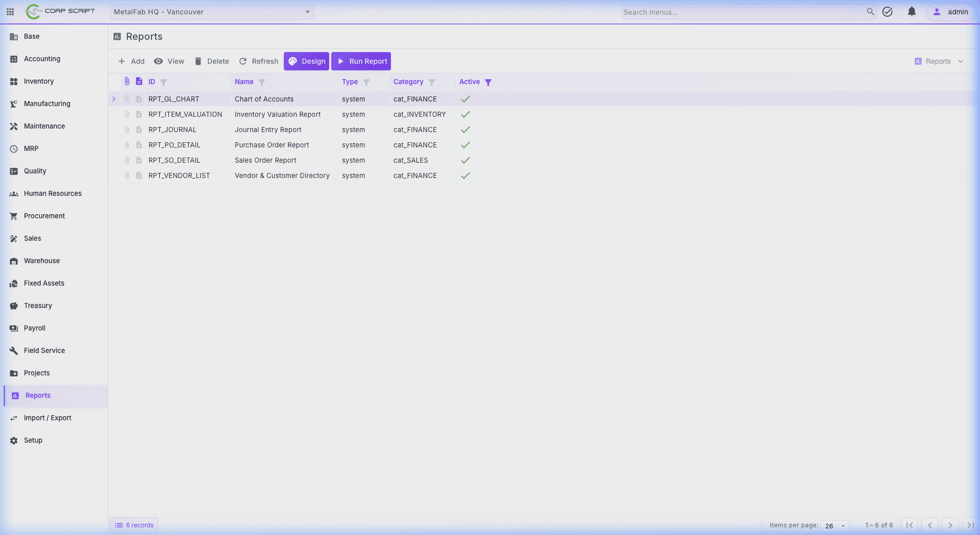The image size is (980, 535).
Task: Toggle Active checkmark on Sales Order Report row
Action: (x=465, y=160)
